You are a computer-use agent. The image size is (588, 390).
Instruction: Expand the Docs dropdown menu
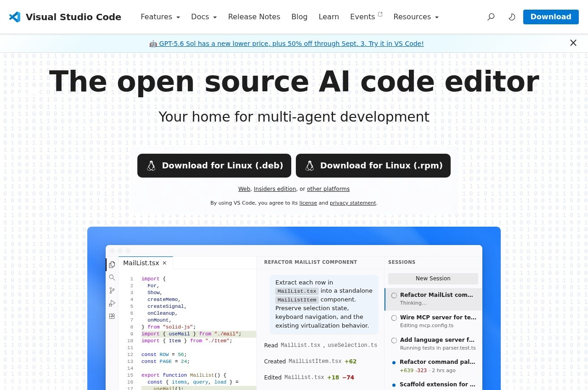204,17
